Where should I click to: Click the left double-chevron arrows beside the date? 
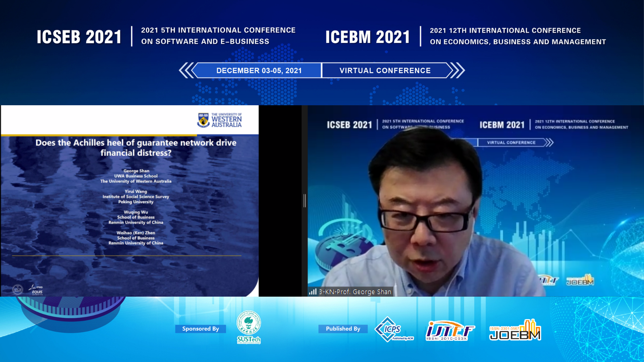(x=186, y=70)
